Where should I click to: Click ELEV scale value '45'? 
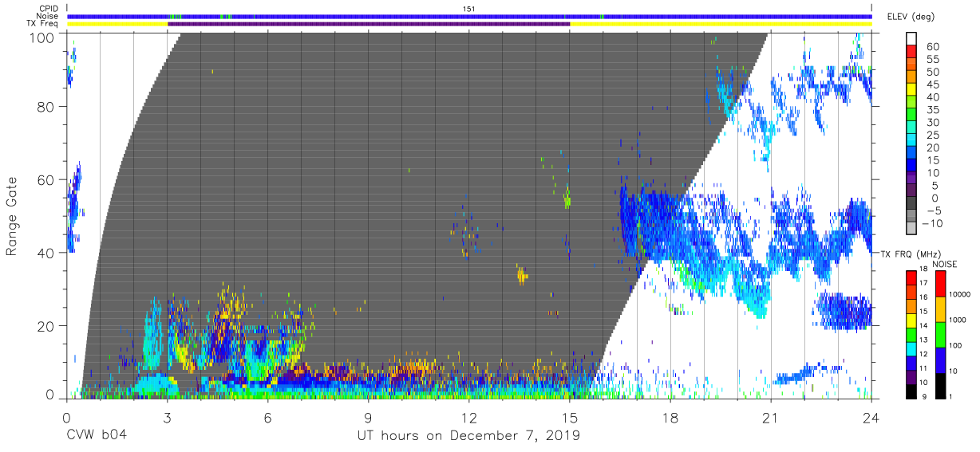click(934, 85)
